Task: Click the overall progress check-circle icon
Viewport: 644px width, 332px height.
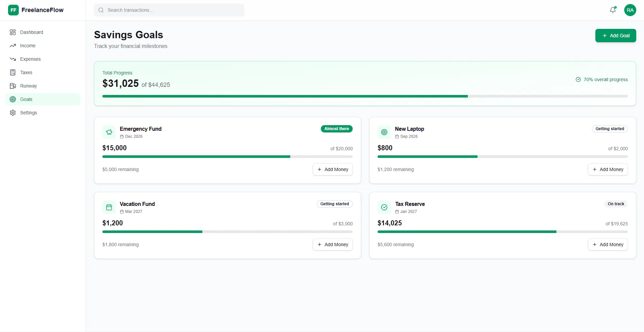Action: pyautogui.click(x=578, y=79)
